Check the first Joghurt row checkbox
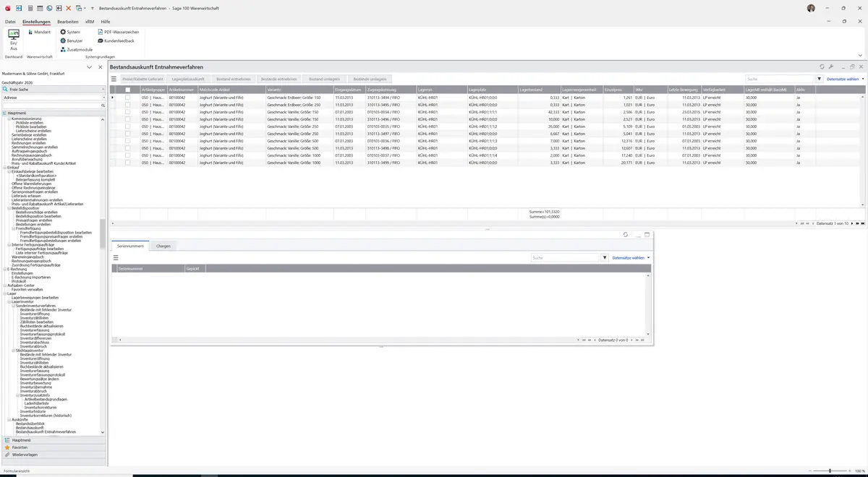 tap(128, 98)
